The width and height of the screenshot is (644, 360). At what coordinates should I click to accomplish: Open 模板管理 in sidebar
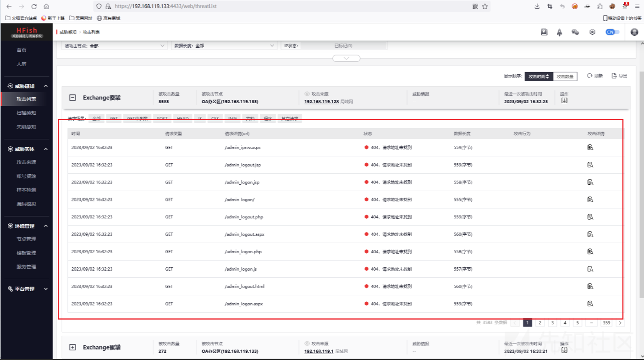26,253
